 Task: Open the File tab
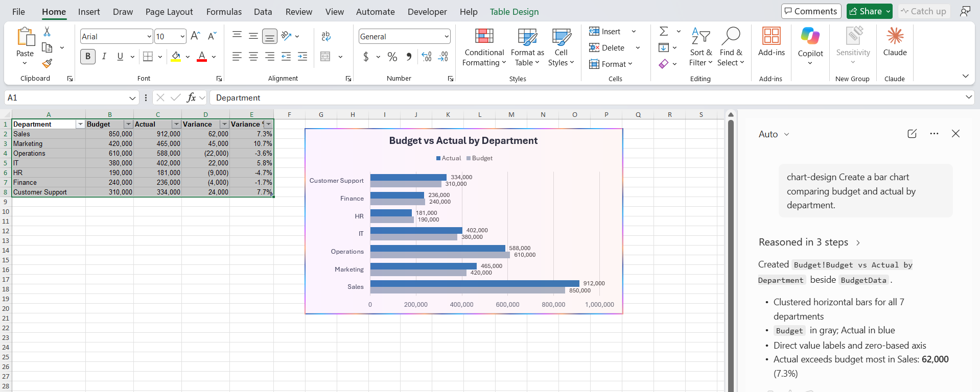click(x=18, y=11)
